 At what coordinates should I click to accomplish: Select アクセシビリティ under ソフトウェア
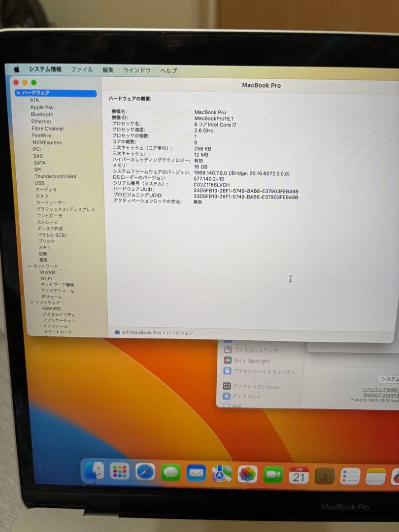59,314
